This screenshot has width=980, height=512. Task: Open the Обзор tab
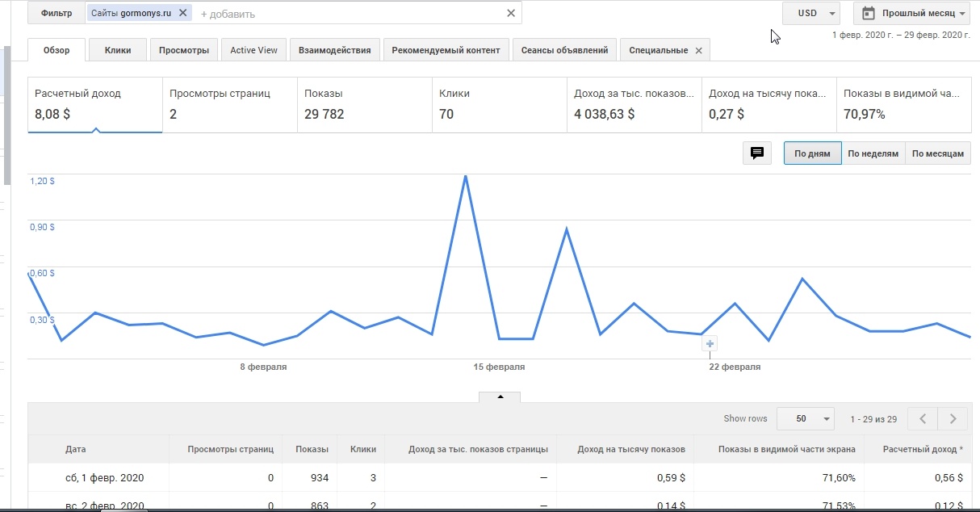click(x=57, y=50)
